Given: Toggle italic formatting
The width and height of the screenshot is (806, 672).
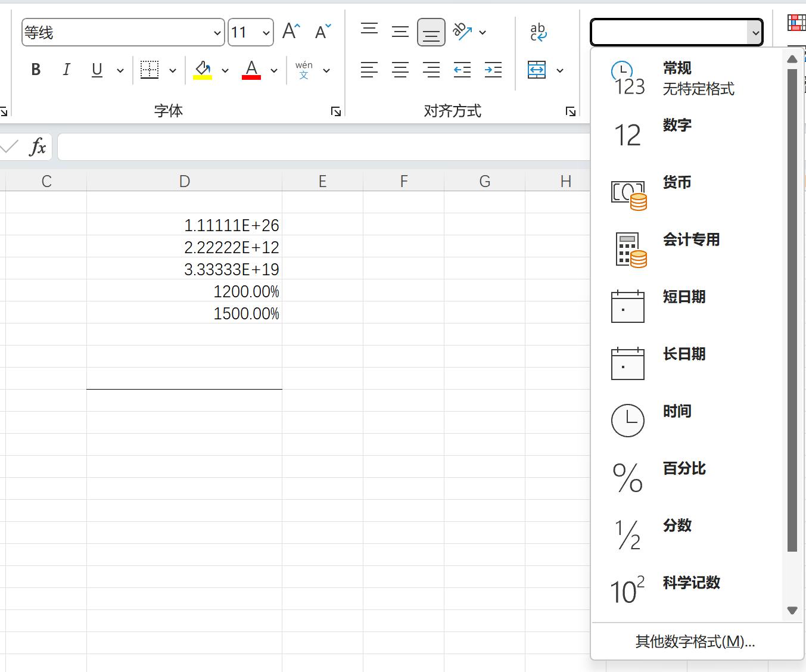Looking at the screenshot, I should 66,70.
